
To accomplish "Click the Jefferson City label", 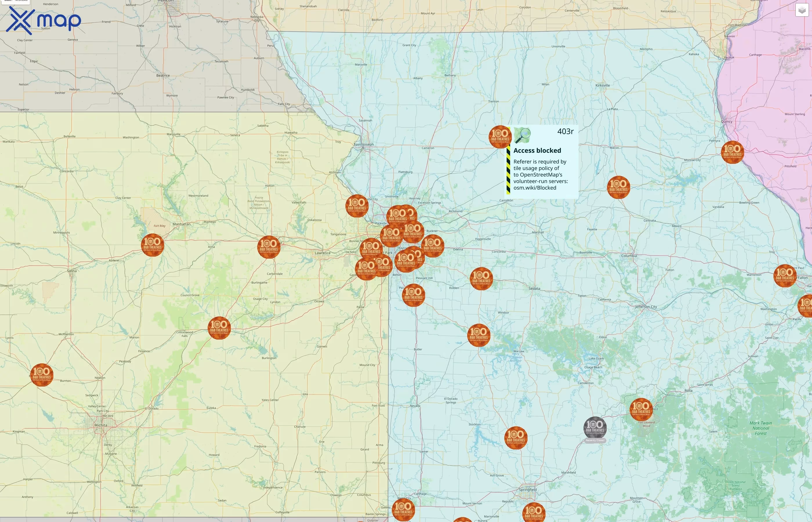I will coord(646,307).
